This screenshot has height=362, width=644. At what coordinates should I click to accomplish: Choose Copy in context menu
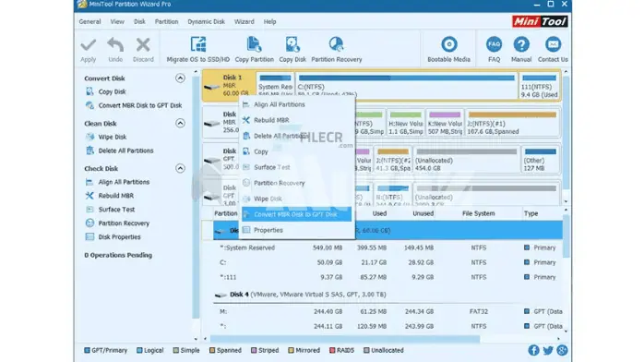[297, 151]
